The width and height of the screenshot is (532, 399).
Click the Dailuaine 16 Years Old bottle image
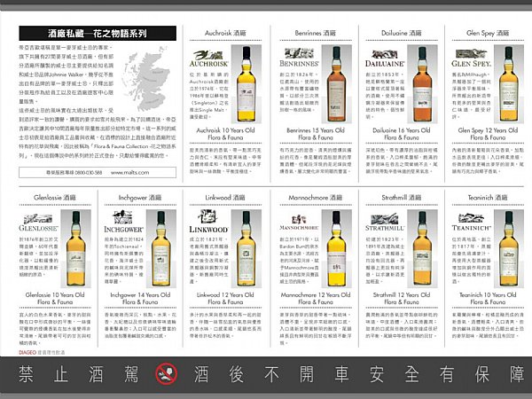pos(422,84)
